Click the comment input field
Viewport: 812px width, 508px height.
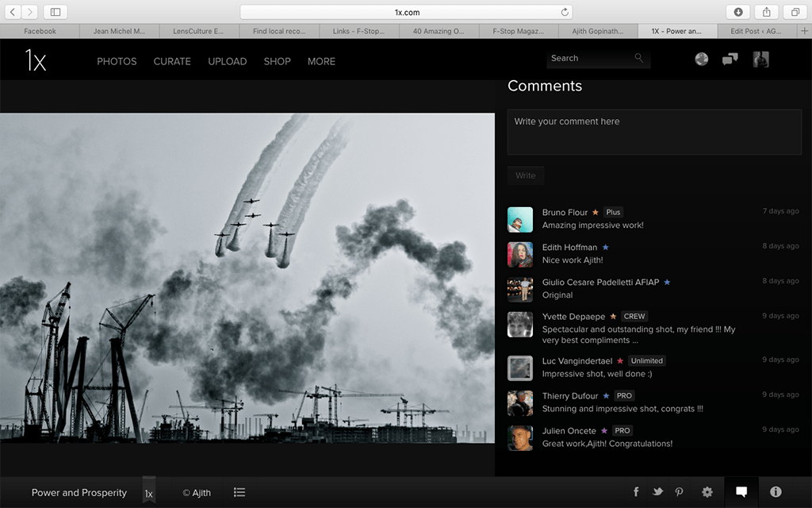click(x=654, y=132)
